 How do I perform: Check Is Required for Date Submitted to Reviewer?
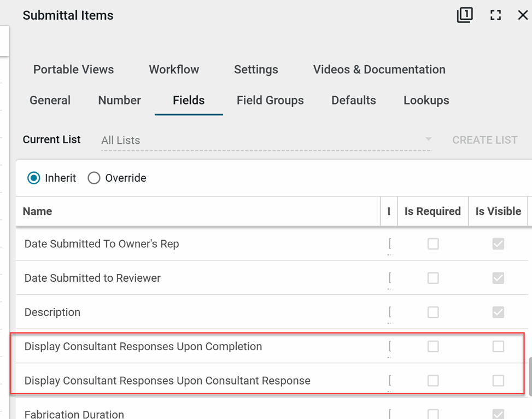(x=433, y=278)
